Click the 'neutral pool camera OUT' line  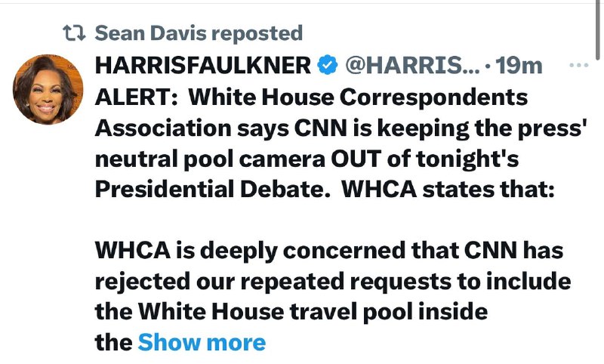pos(307,159)
